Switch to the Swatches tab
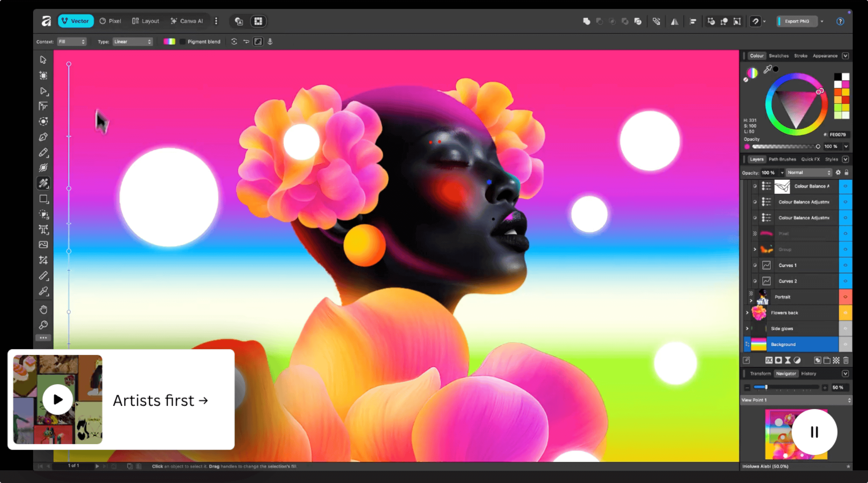This screenshot has height=483, width=868. pos(778,56)
